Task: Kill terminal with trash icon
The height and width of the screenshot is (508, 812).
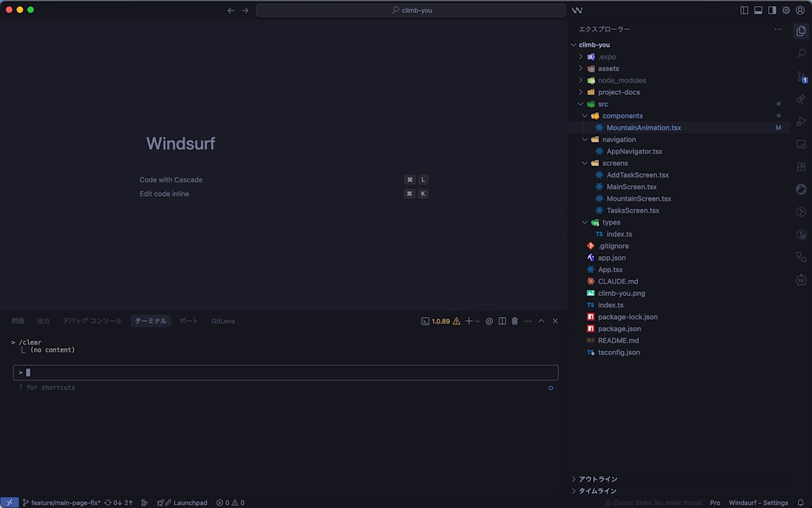Action: [x=515, y=321]
